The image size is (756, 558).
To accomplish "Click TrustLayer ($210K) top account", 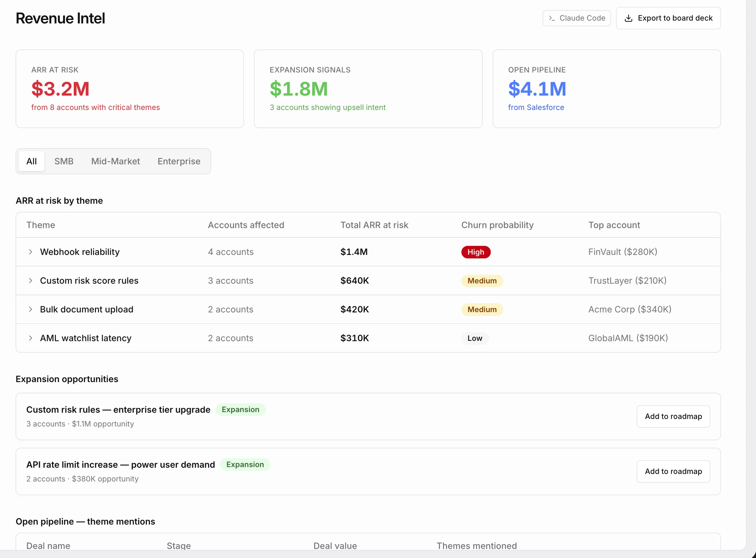I will coord(628,281).
